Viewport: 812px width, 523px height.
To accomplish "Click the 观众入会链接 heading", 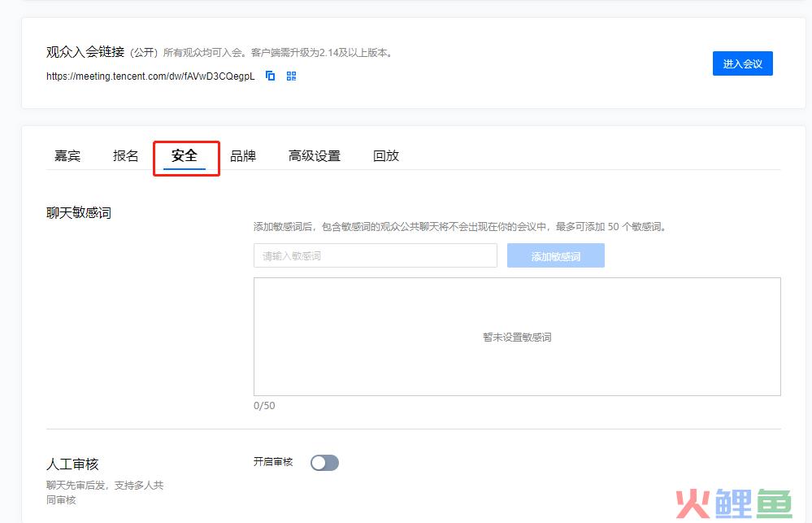I will pyautogui.click(x=85, y=52).
